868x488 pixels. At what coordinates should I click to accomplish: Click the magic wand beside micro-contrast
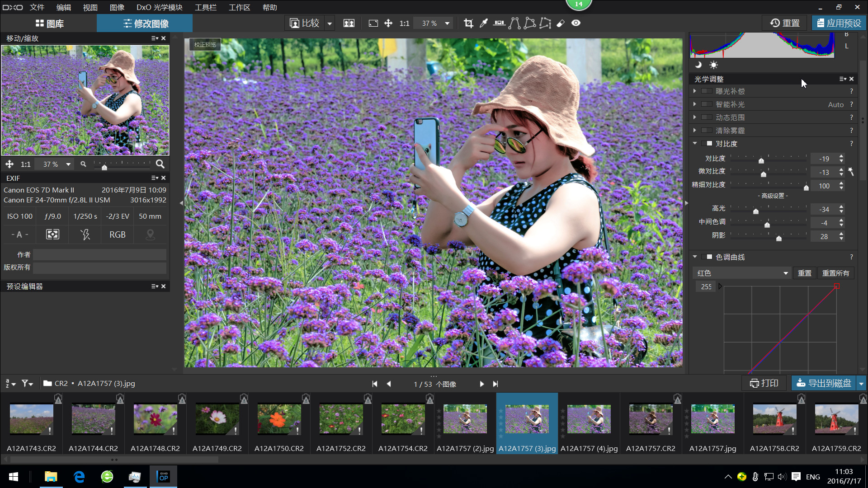(851, 172)
